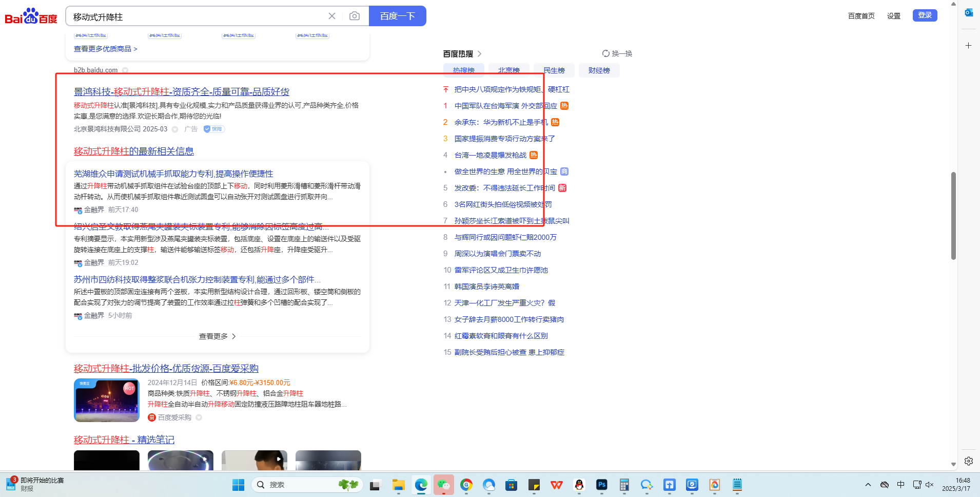Expand the 百度热搜 header arrow
Image resolution: width=980 pixels, height=497 pixels.
pos(479,54)
